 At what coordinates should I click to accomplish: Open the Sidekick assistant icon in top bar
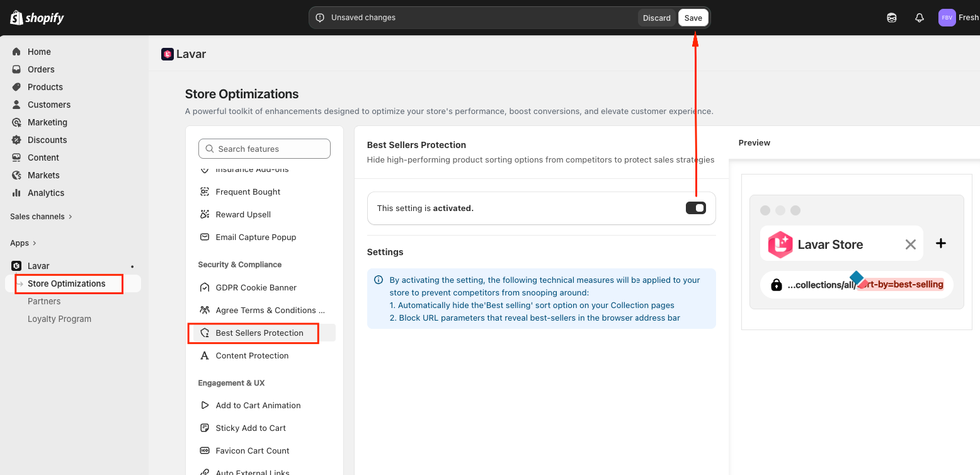(891, 18)
